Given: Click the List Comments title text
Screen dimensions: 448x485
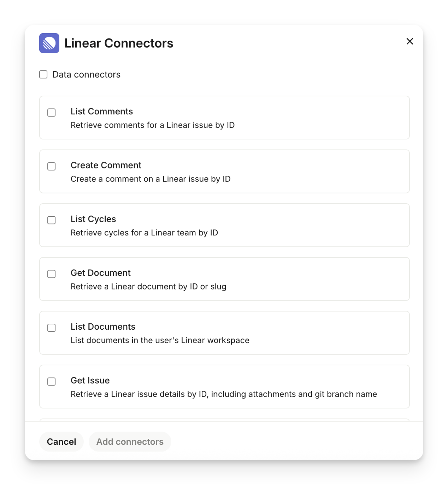Looking at the screenshot, I should click(x=102, y=112).
